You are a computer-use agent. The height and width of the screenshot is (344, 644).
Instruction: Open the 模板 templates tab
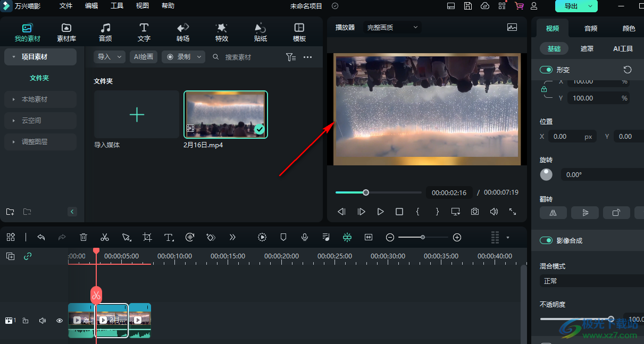point(299,32)
